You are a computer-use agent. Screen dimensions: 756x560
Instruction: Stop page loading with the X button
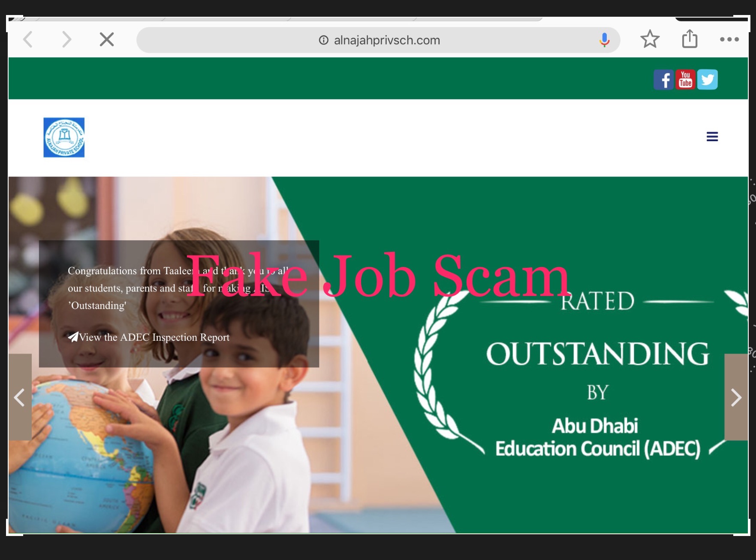pos(107,39)
